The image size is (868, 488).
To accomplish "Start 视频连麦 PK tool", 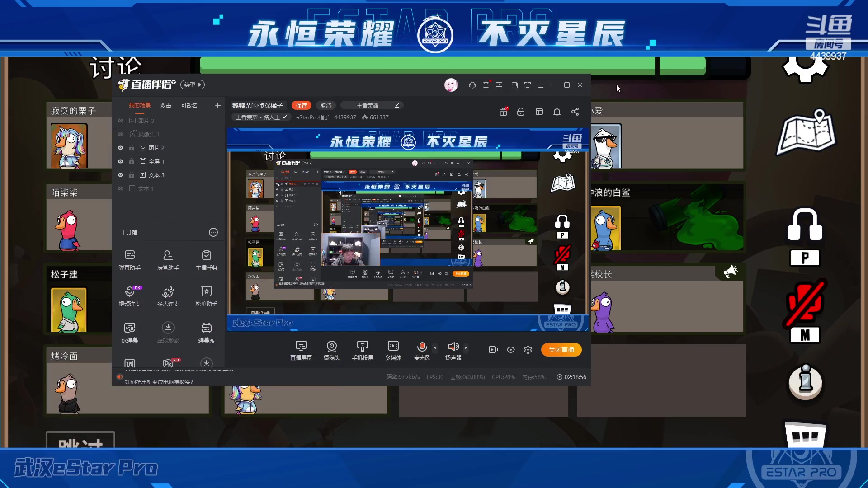I will 130,296.
